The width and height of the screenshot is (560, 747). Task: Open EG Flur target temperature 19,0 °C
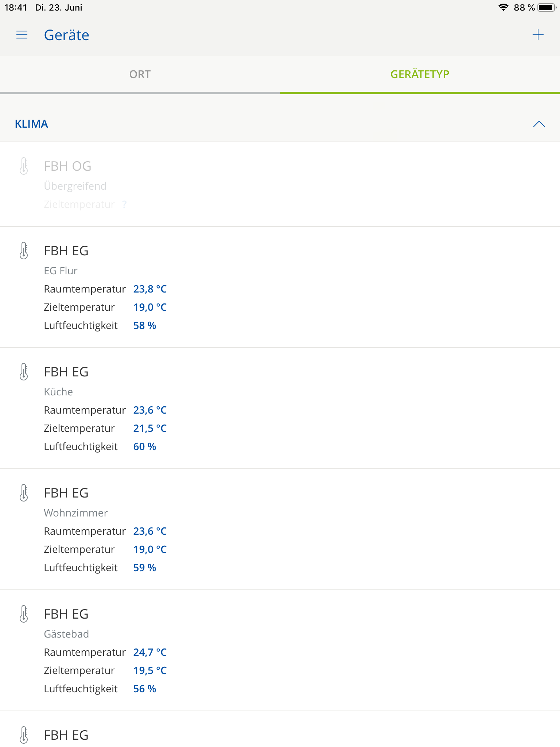[x=150, y=307]
